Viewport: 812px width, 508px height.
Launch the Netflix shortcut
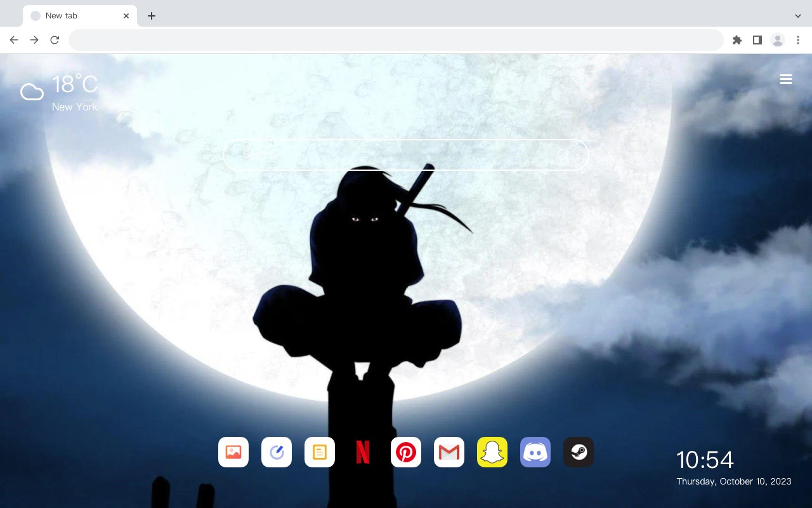[x=363, y=452]
